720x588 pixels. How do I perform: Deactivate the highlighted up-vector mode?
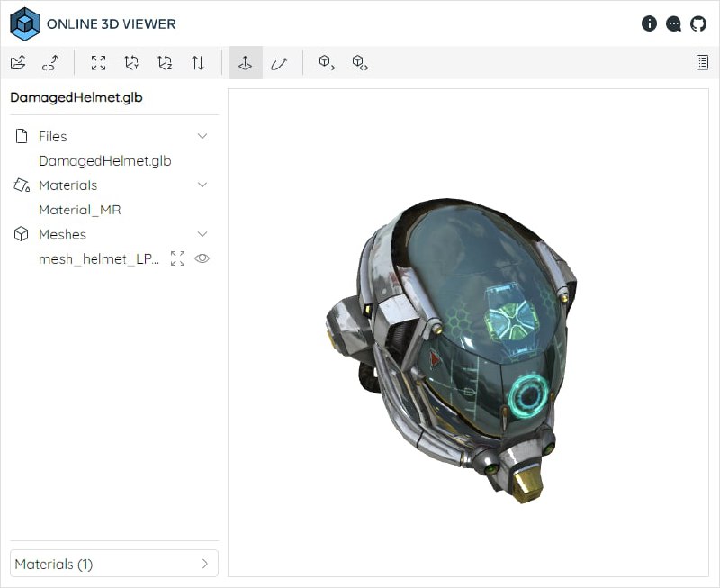click(244, 63)
